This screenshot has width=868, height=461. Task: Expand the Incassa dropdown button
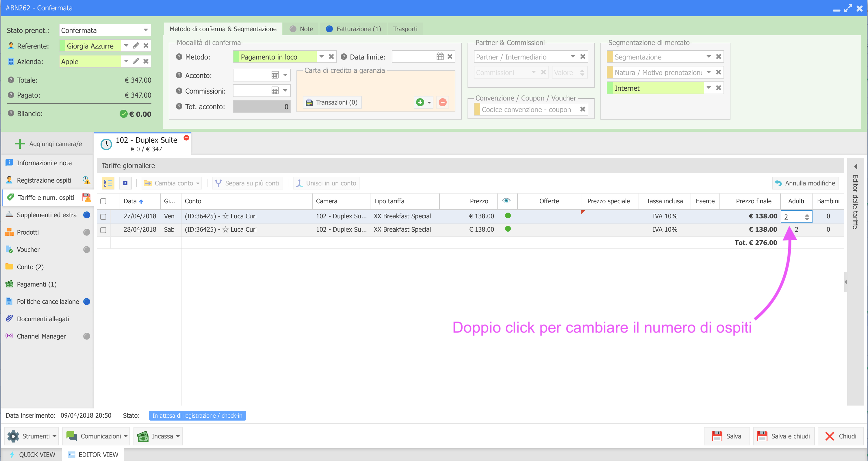pyautogui.click(x=158, y=436)
